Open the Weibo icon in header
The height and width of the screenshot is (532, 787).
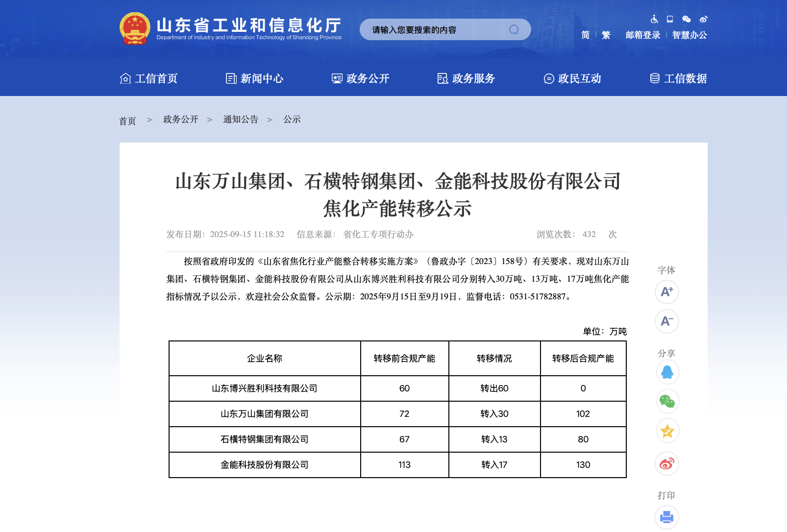(x=703, y=19)
